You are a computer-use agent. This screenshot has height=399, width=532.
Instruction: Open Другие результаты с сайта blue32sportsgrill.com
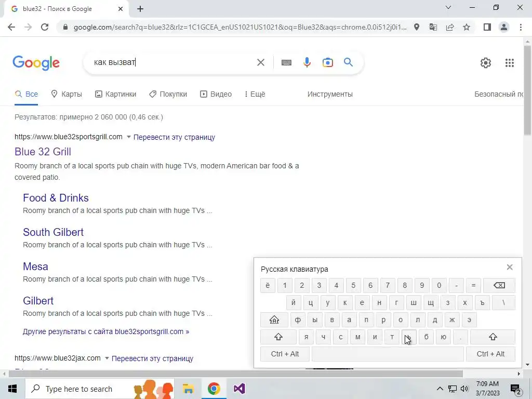point(106,331)
